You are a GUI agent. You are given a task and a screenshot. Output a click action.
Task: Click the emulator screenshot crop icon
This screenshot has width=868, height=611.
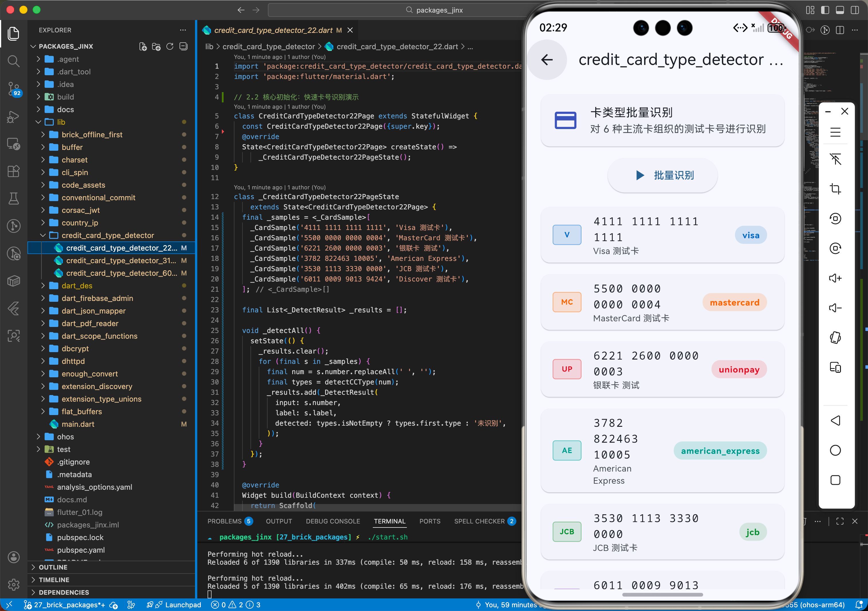pos(835,189)
